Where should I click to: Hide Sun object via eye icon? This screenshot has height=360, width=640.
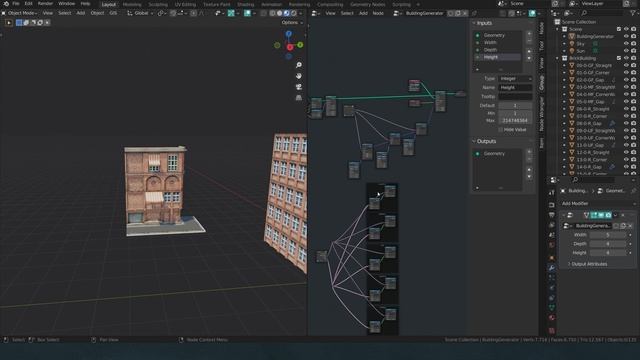click(626, 51)
